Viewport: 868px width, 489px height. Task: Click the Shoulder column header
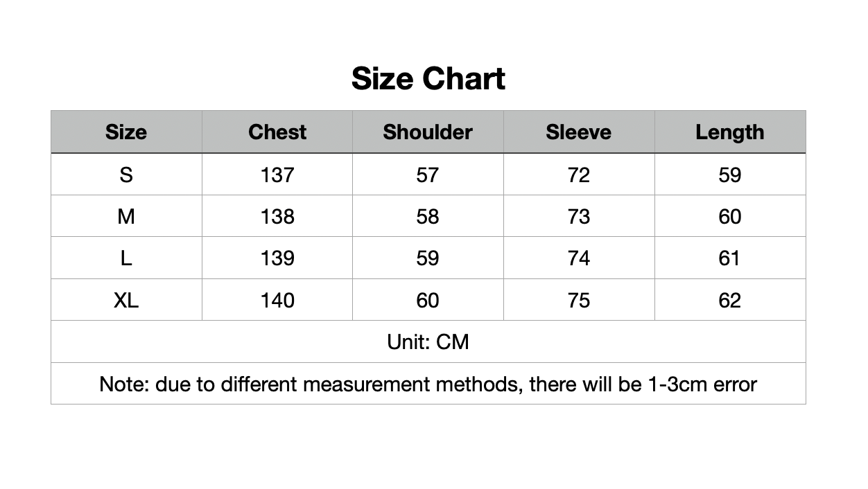(x=428, y=132)
